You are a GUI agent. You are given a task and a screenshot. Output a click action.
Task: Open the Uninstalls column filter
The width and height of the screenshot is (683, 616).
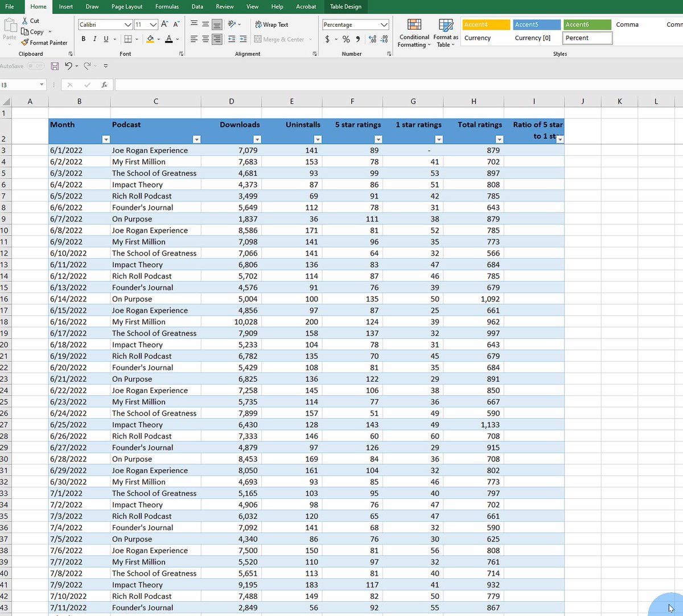click(x=318, y=139)
